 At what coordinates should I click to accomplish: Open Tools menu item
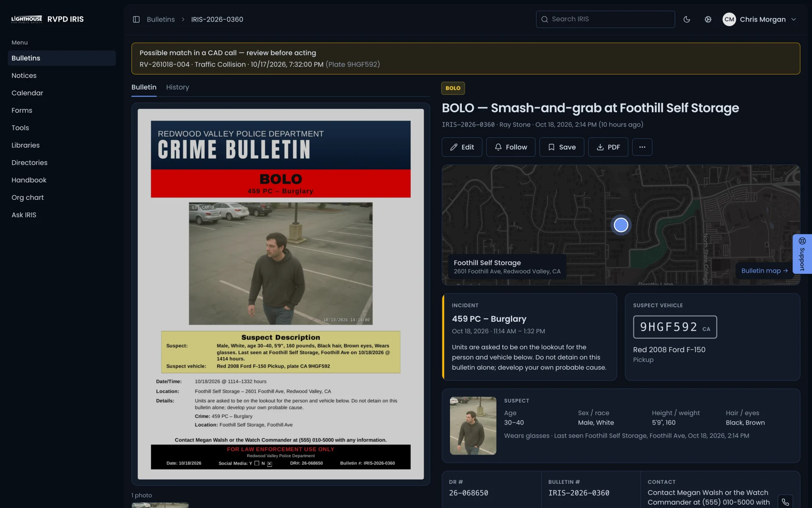click(62, 128)
